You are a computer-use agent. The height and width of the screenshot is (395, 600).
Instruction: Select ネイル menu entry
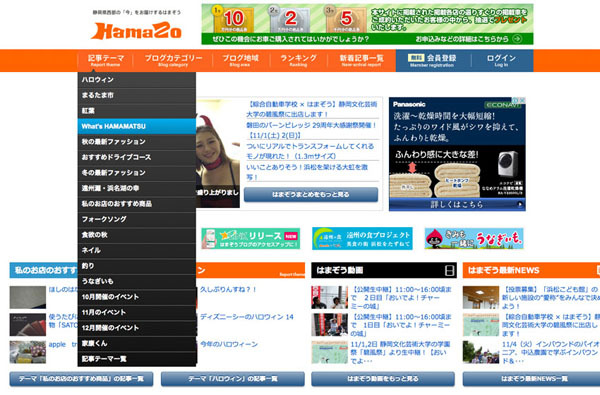[x=137, y=250]
